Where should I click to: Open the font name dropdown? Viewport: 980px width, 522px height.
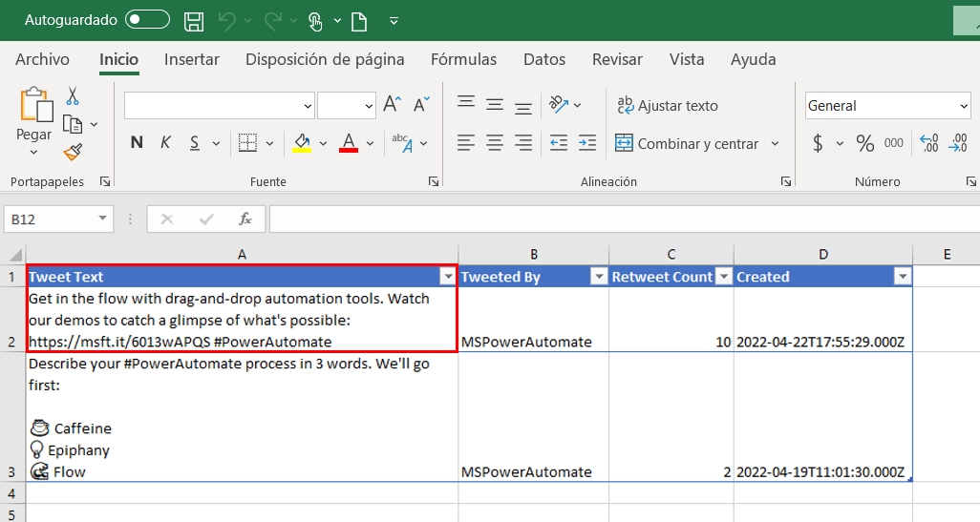308,106
